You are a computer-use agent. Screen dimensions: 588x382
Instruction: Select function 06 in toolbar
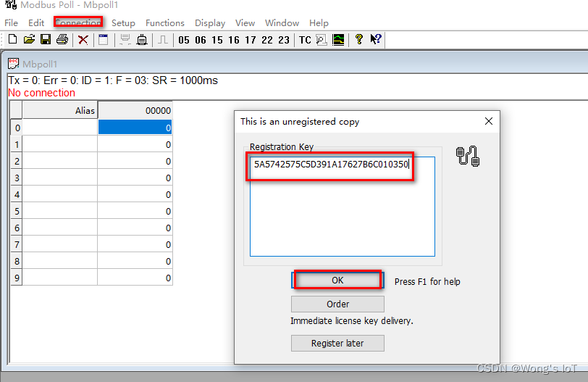(x=201, y=40)
